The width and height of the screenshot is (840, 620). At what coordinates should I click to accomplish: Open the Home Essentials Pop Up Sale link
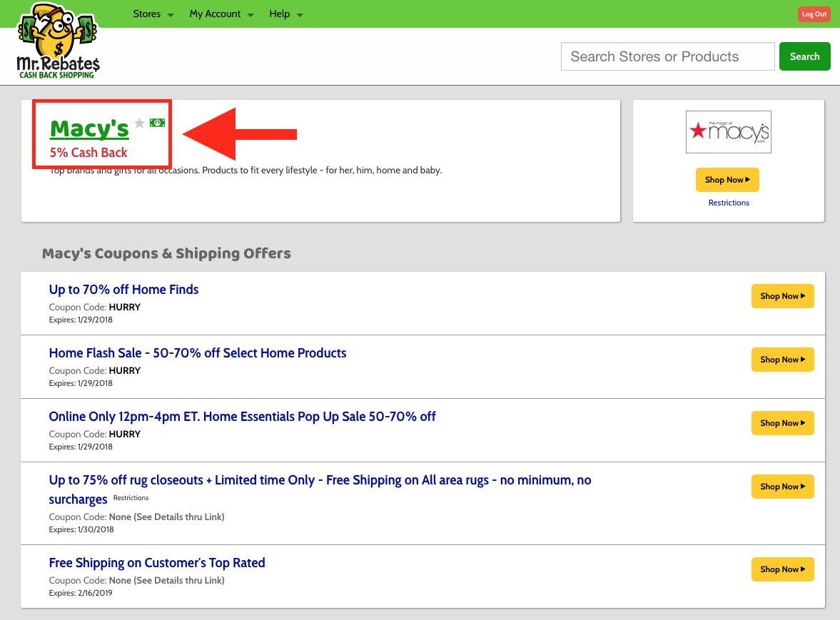pyautogui.click(x=242, y=417)
